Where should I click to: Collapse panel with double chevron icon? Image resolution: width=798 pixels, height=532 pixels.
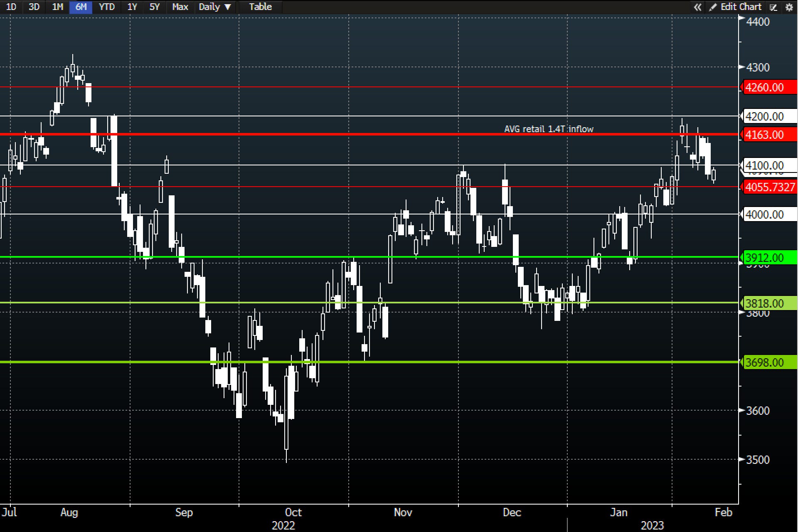[697, 7]
